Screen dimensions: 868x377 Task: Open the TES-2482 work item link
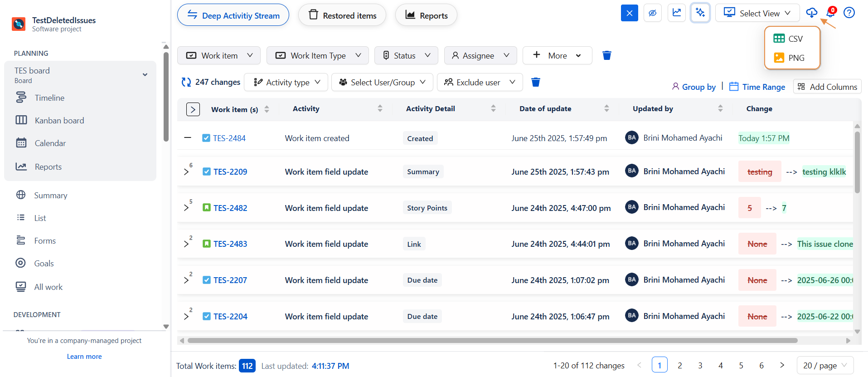230,208
